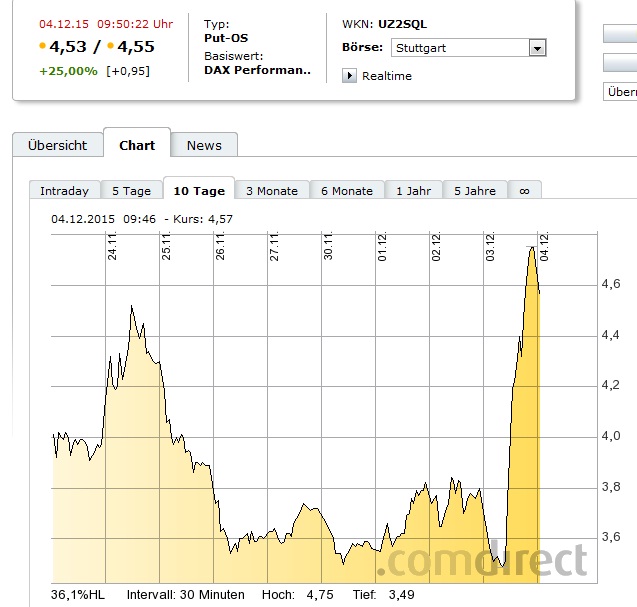Click the orange dot beside bid price 4,53

coord(42,46)
